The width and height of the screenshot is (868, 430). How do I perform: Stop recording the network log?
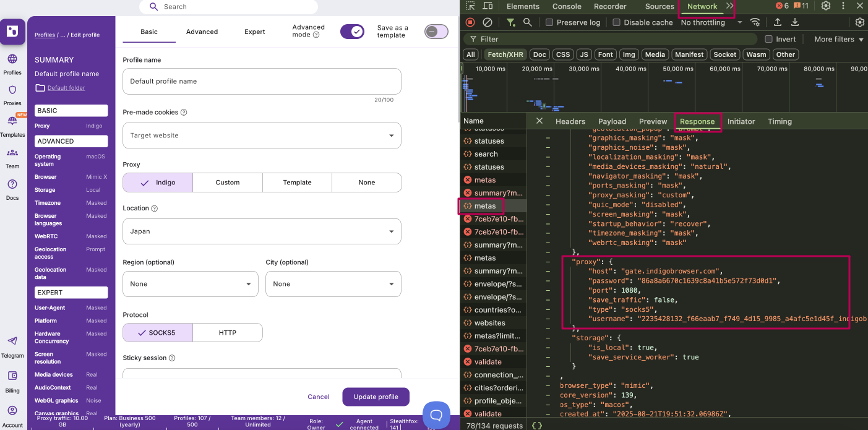(x=470, y=22)
